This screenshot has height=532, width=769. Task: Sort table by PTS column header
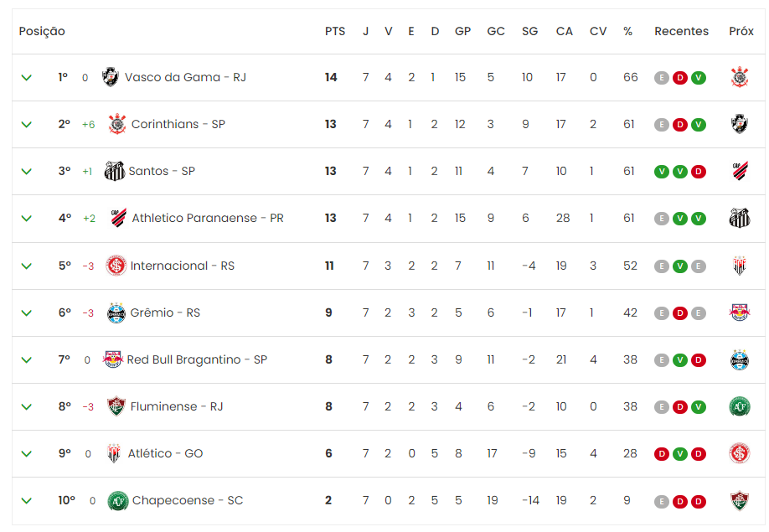click(335, 31)
